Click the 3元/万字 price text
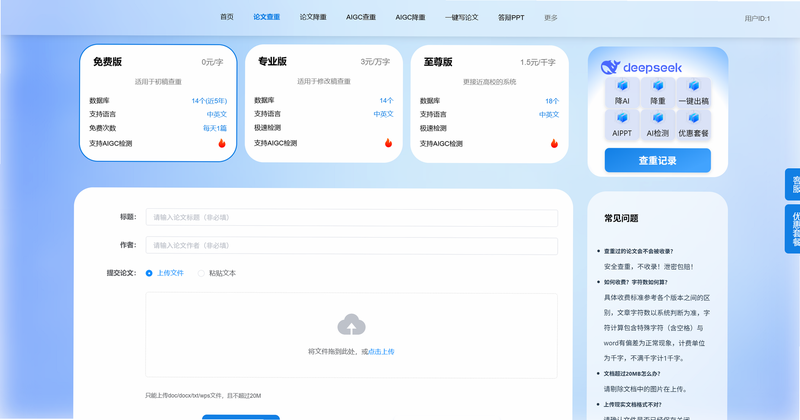Image resolution: width=800 pixels, height=420 pixels. pyautogui.click(x=375, y=62)
